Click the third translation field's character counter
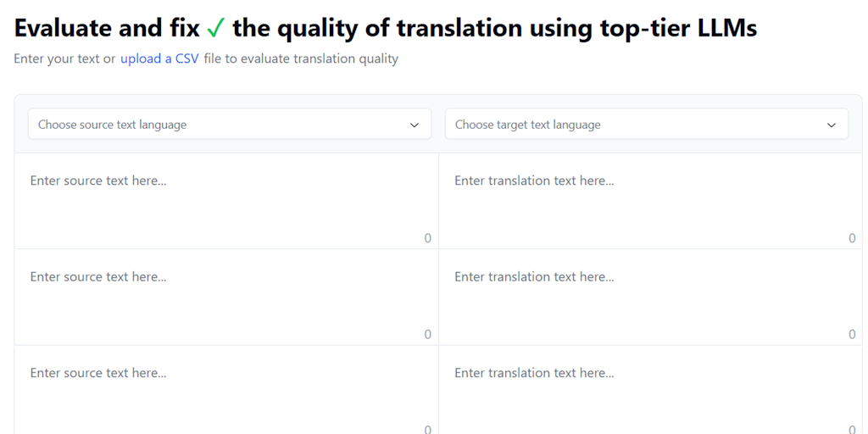Image resolution: width=868 pixels, height=434 pixels. (x=852, y=429)
